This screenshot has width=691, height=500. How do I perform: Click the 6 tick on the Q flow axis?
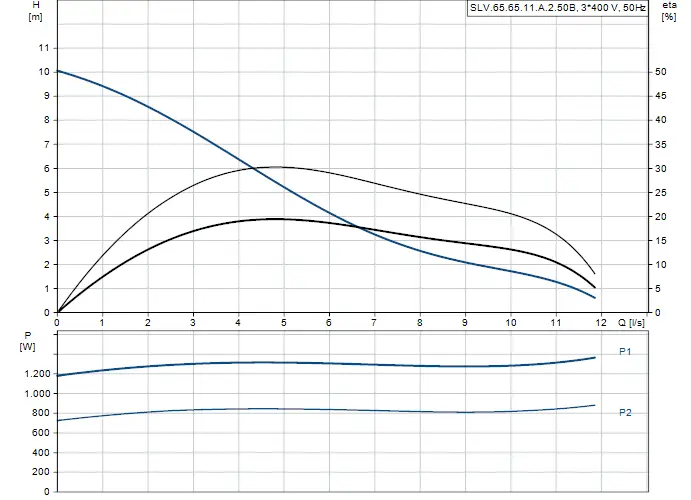click(329, 323)
